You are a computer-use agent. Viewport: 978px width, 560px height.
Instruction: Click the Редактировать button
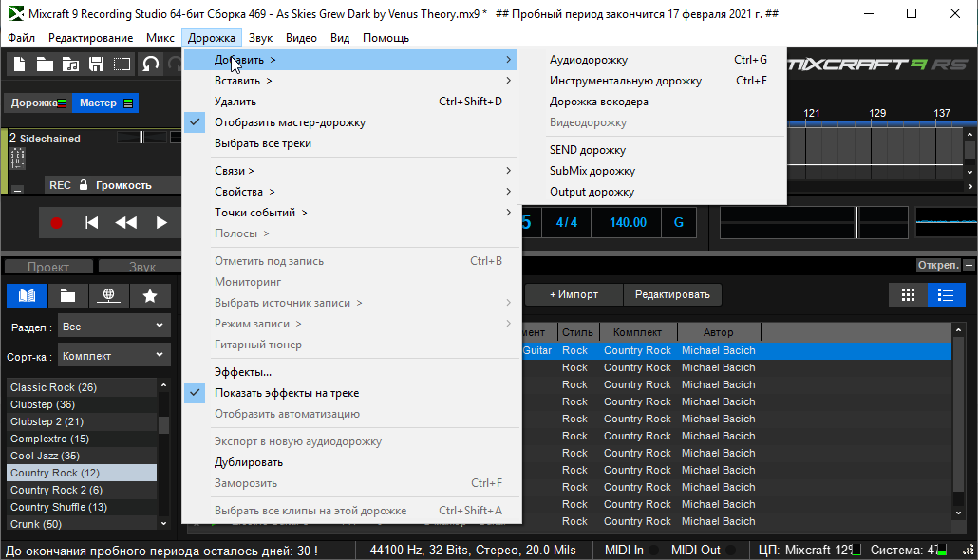pyautogui.click(x=672, y=294)
